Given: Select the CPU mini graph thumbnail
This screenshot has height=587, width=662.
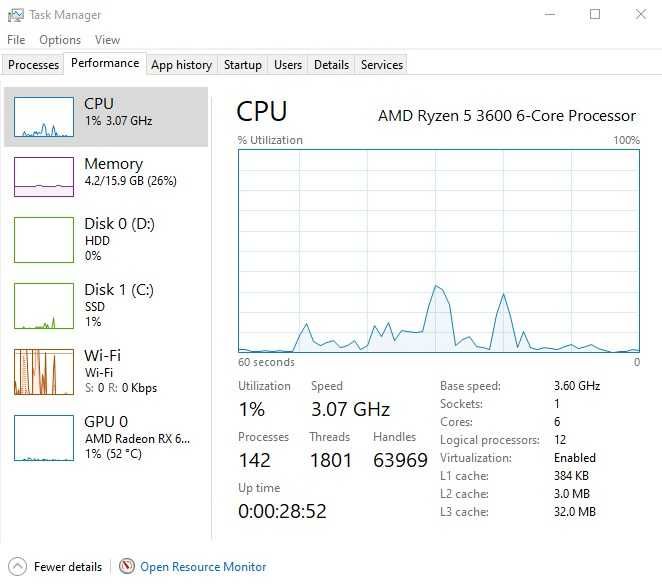Looking at the screenshot, I should point(44,117).
